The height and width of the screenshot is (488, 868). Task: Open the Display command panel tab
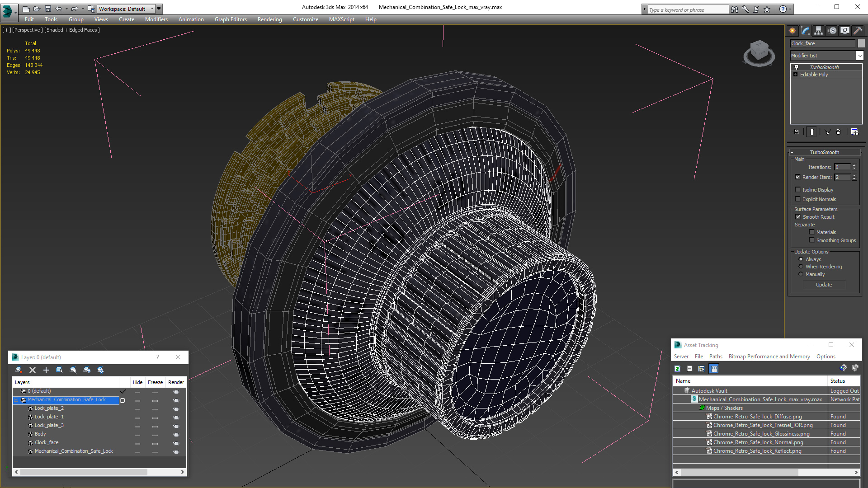[844, 31]
